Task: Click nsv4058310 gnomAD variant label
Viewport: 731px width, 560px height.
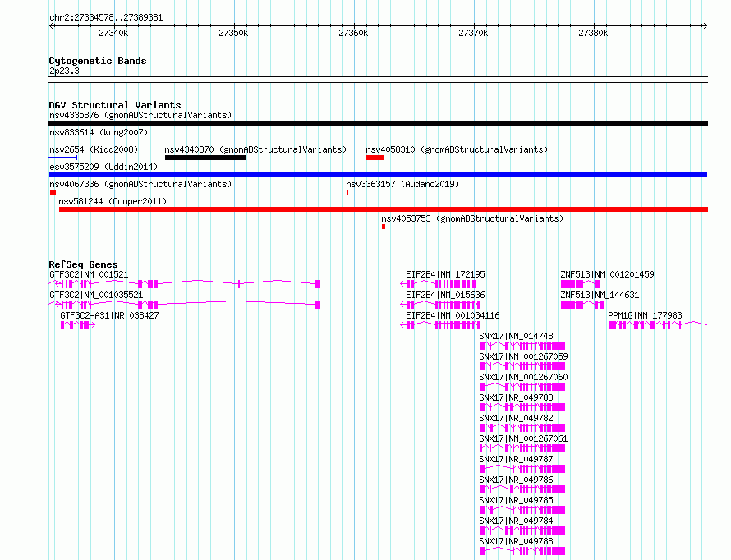Action: coord(457,149)
